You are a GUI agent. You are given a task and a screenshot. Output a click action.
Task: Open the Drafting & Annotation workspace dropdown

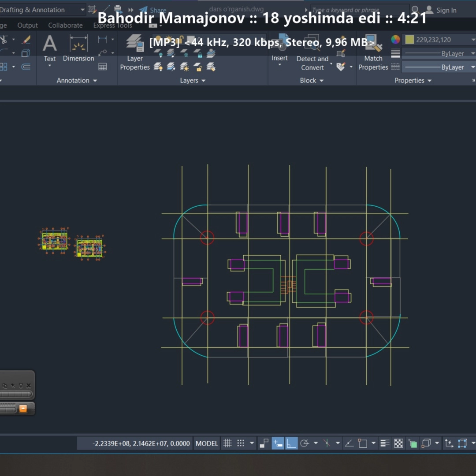click(82, 10)
